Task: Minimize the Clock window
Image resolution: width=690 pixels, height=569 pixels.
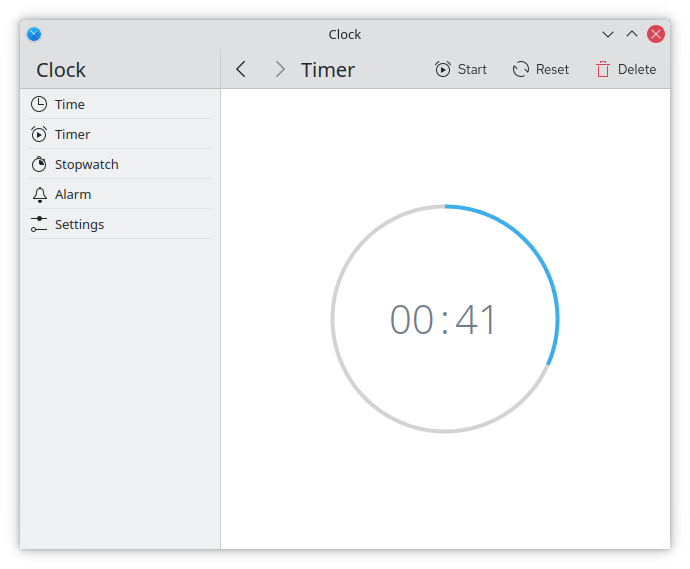Action: coord(607,34)
